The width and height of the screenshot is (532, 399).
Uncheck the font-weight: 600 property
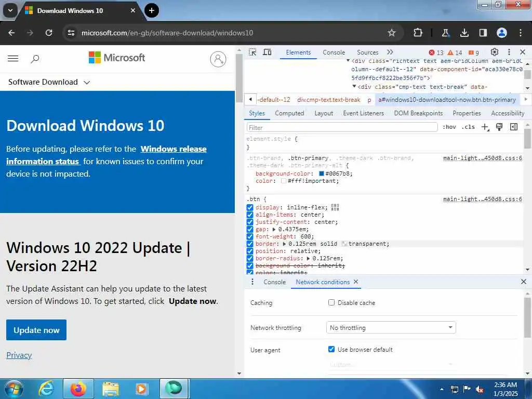point(250,236)
